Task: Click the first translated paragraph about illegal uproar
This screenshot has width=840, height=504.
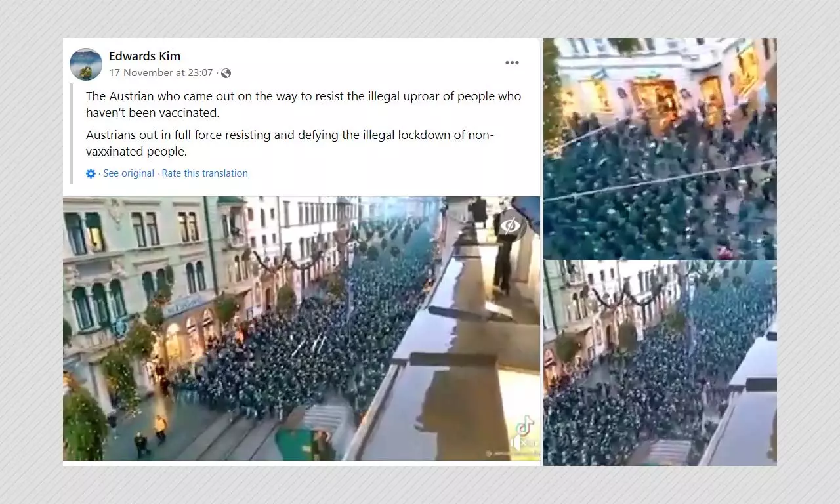Action: tap(303, 104)
